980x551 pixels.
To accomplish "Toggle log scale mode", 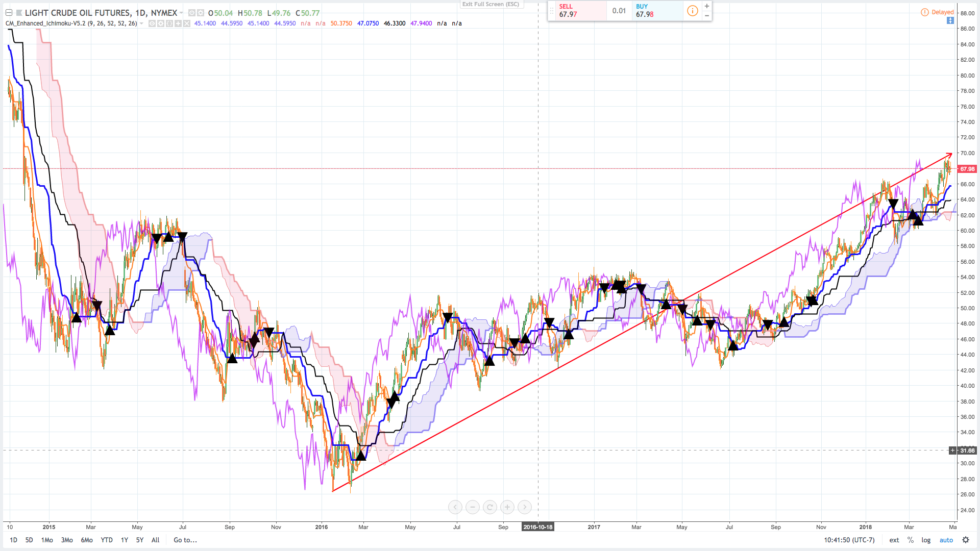I will click(x=926, y=540).
